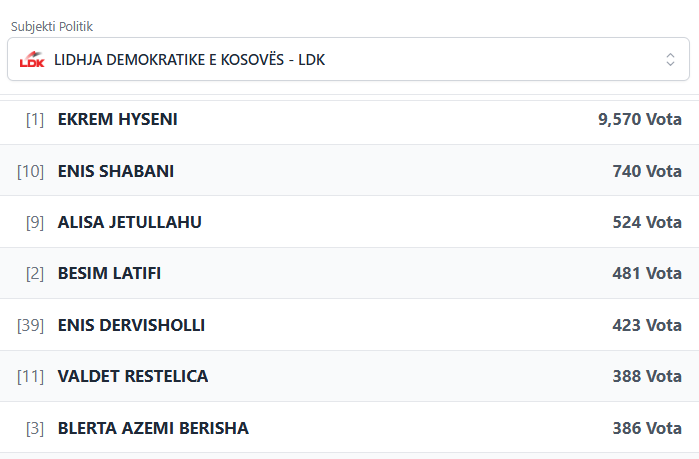Choose Enis Dervisholli from the list
Image resolution: width=699 pixels, height=459 pixels.
click(x=131, y=325)
